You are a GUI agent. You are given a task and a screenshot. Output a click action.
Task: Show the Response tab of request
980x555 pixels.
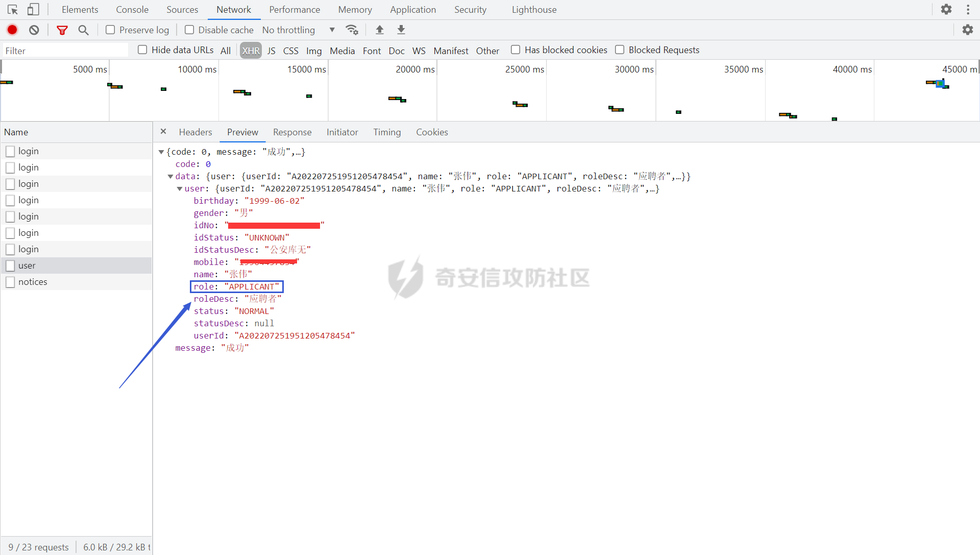292,132
